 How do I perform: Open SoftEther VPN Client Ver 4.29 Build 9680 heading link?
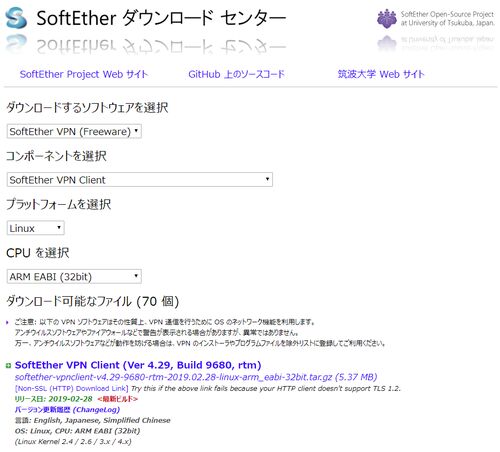pos(138,365)
